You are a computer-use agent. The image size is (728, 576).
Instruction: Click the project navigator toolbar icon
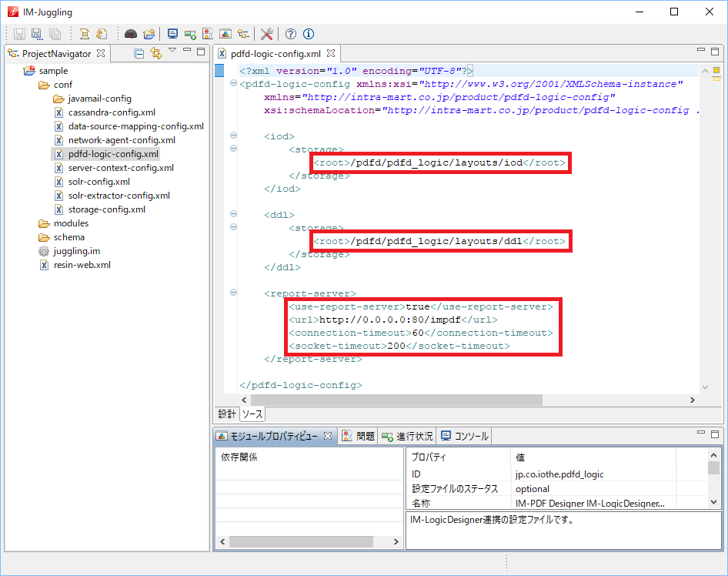pyautogui.click(x=243, y=34)
